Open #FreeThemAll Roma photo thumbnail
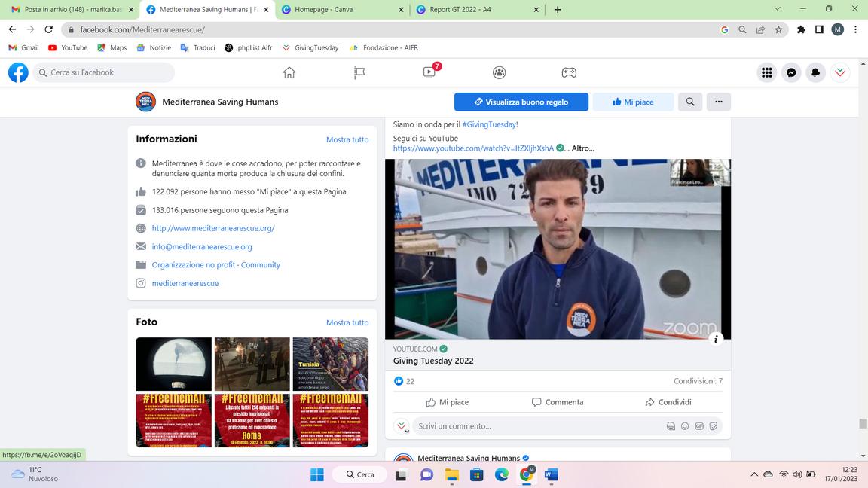This screenshot has height=488, width=868. coord(252,420)
